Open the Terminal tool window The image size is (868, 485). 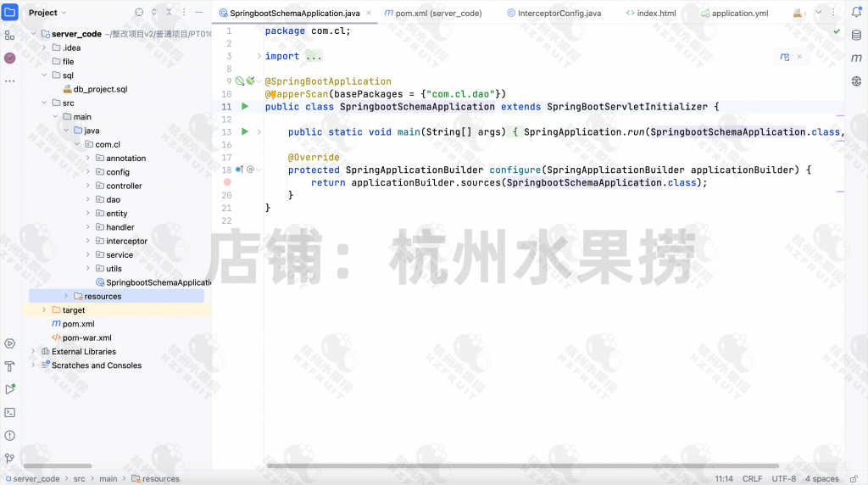(10, 412)
